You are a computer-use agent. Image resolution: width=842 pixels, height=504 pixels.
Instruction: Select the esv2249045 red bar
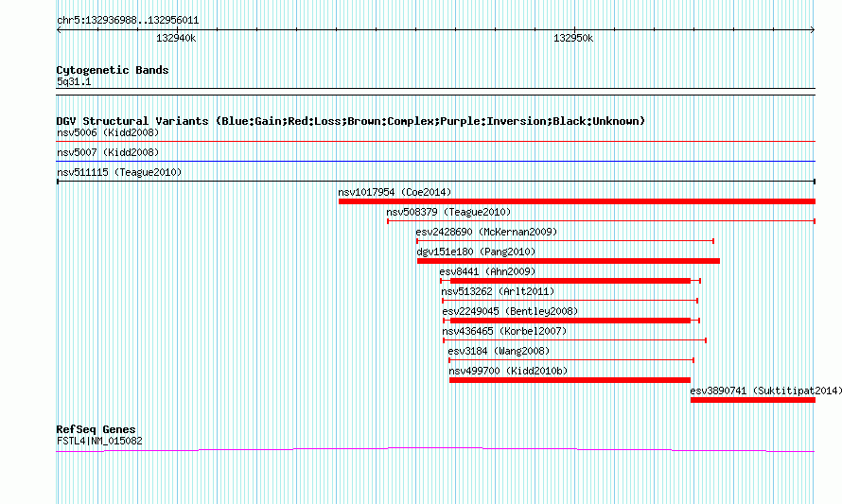point(571,321)
